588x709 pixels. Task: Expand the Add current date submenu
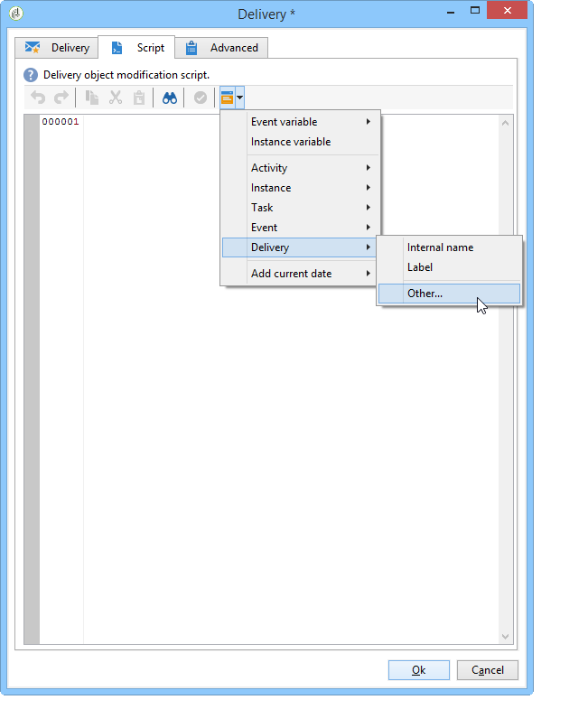click(x=300, y=274)
